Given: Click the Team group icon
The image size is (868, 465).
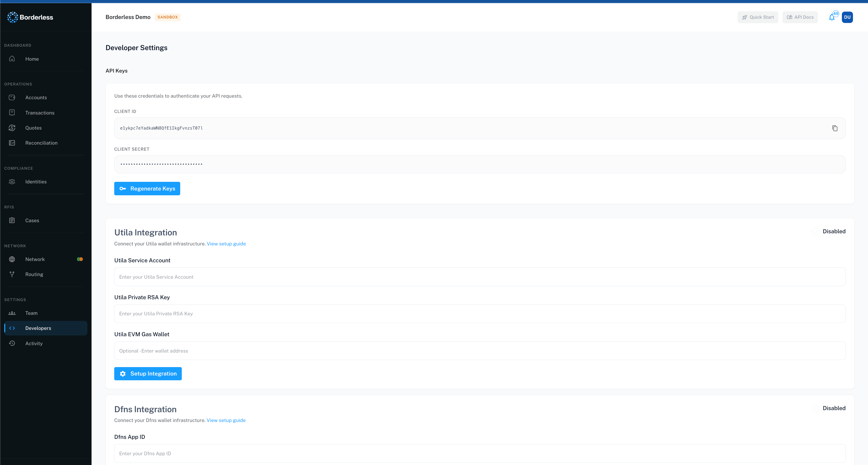Looking at the screenshot, I should (12, 313).
